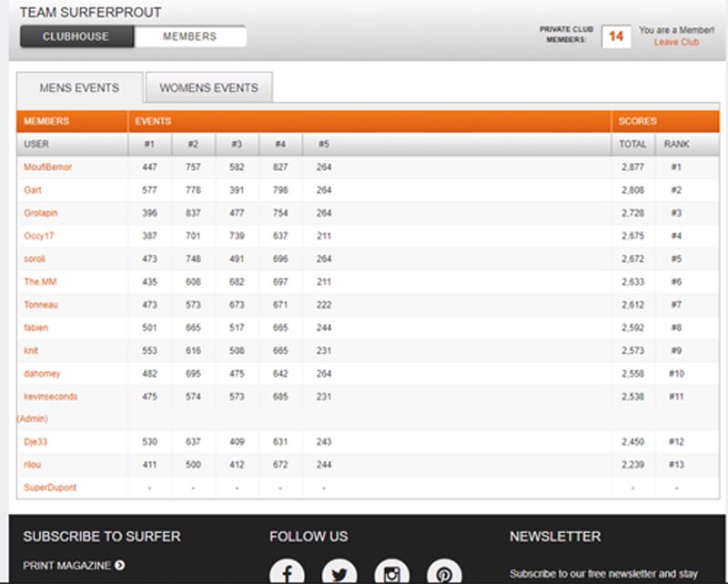Image resolution: width=728 pixels, height=584 pixels.
Task: Open the Facebook social icon
Action: [287, 572]
